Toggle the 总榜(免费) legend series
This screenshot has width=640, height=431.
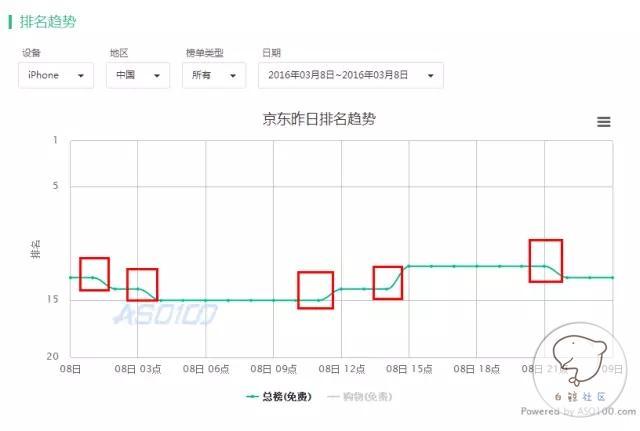pyautogui.click(x=279, y=396)
